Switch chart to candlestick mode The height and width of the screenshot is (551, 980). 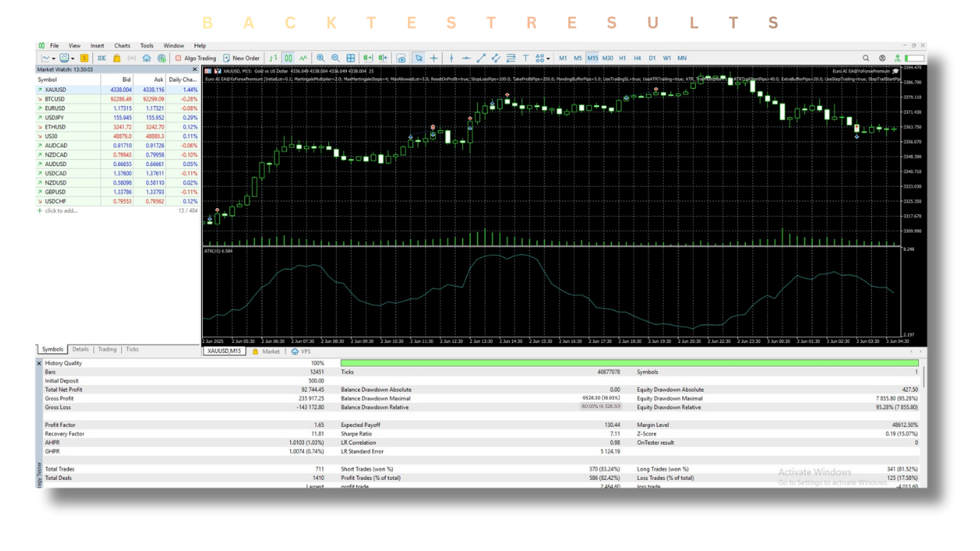point(288,57)
